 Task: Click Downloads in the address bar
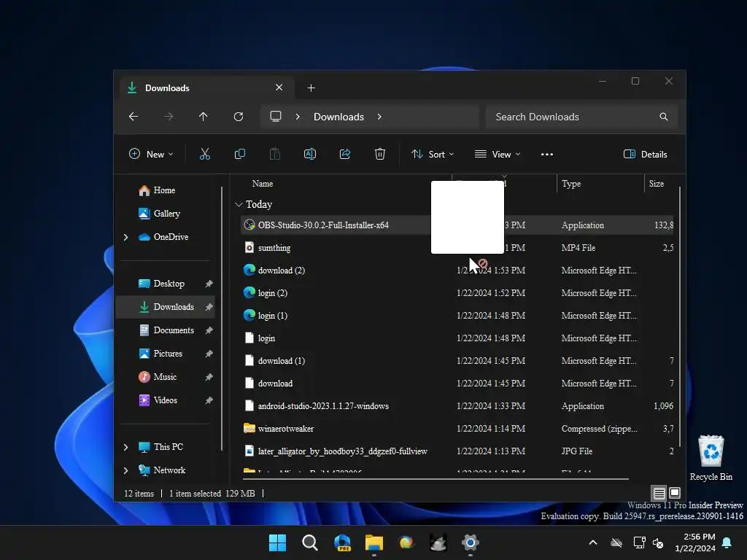tap(338, 117)
